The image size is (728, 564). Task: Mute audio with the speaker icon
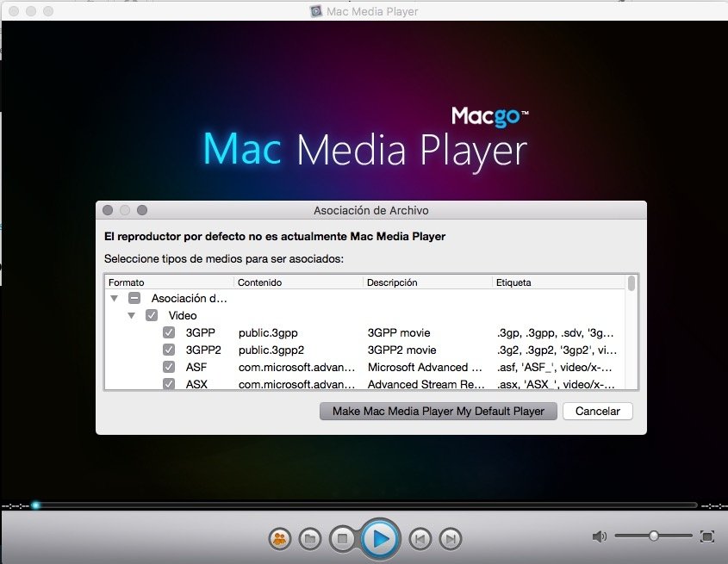coord(599,536)
